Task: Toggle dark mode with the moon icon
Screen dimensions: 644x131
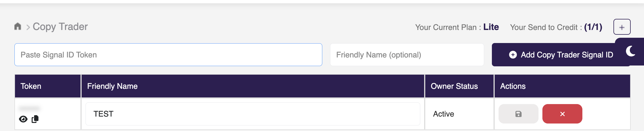Action: (x=631, y=51)
